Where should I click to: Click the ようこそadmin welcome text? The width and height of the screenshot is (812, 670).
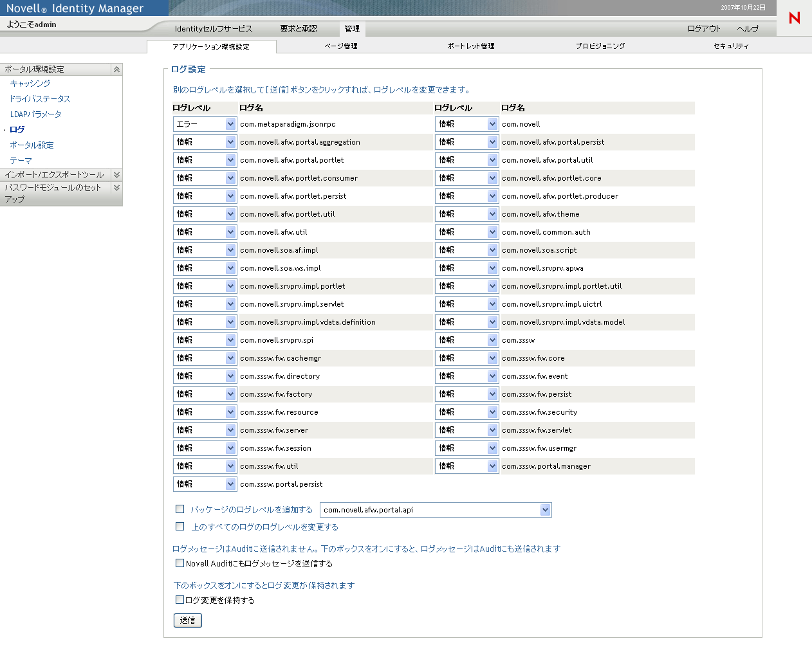32,24
